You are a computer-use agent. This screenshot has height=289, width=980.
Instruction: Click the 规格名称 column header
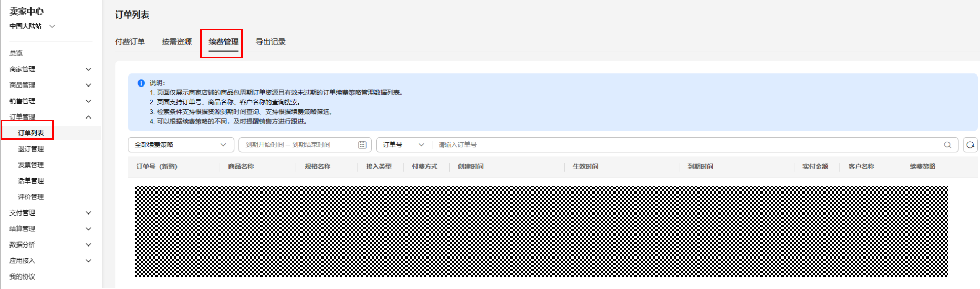tap(318, 166)
